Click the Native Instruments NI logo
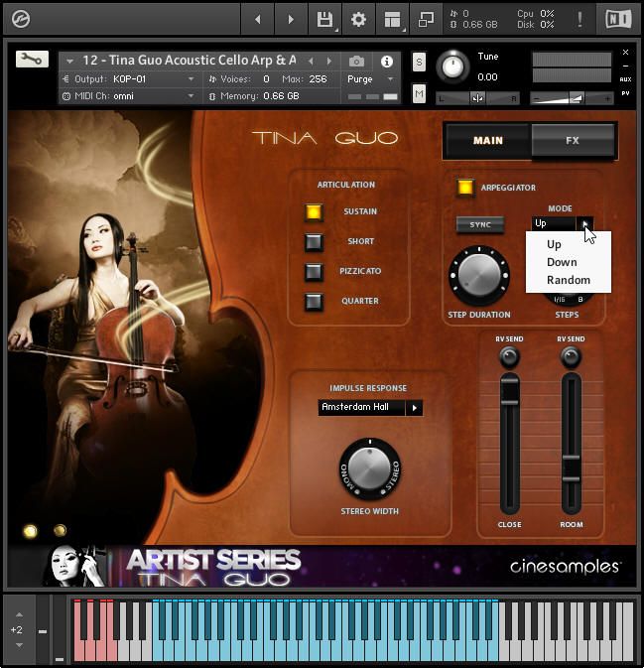 click(x=618, y=19)
